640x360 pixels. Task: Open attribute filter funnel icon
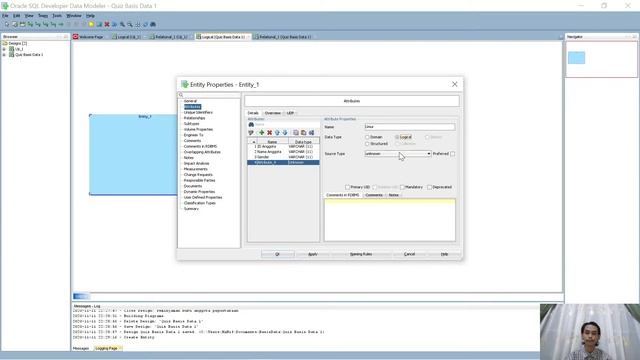point(251,133)
